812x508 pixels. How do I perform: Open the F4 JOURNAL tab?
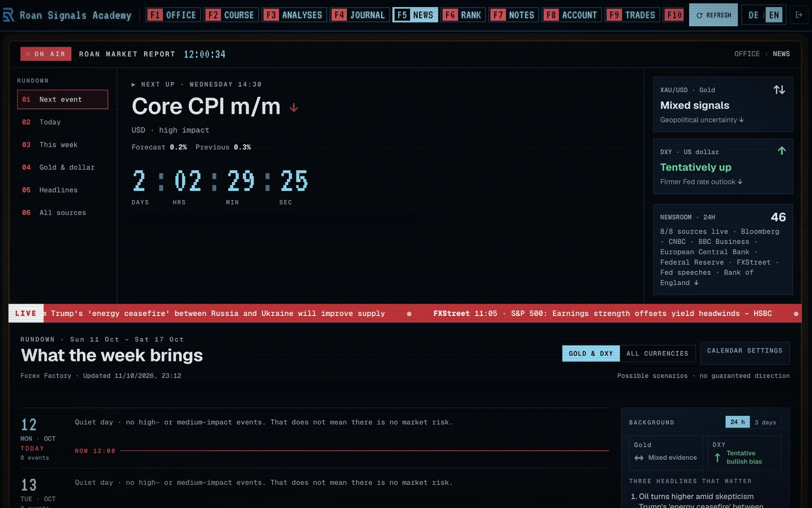tap(360, 15)
